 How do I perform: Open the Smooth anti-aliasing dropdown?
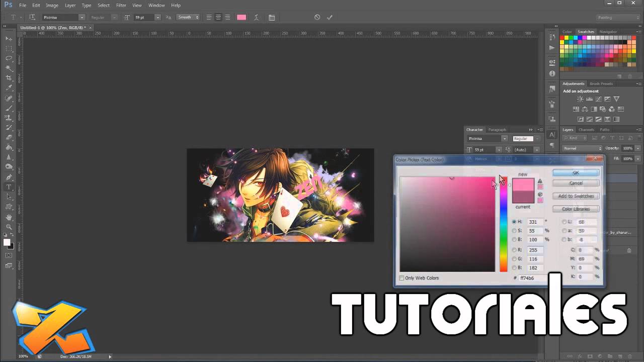pos(188,17)
